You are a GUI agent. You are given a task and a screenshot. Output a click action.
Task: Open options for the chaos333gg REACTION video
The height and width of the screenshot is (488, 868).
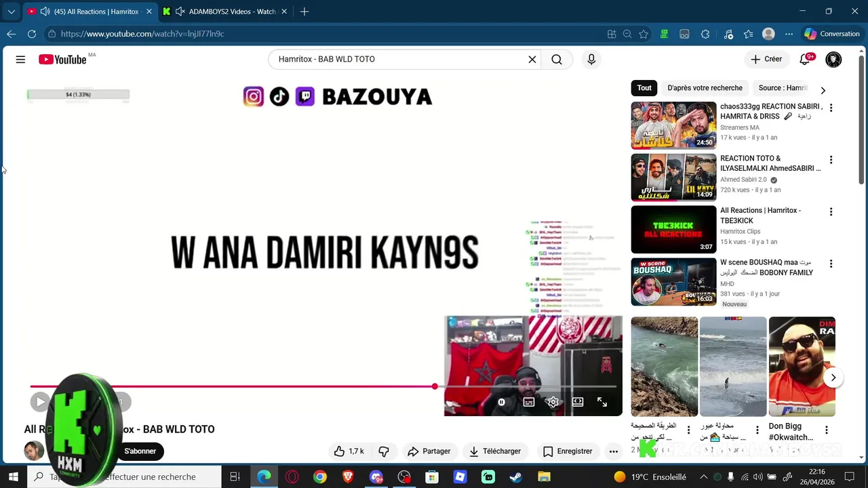click(x=831, y=108)
